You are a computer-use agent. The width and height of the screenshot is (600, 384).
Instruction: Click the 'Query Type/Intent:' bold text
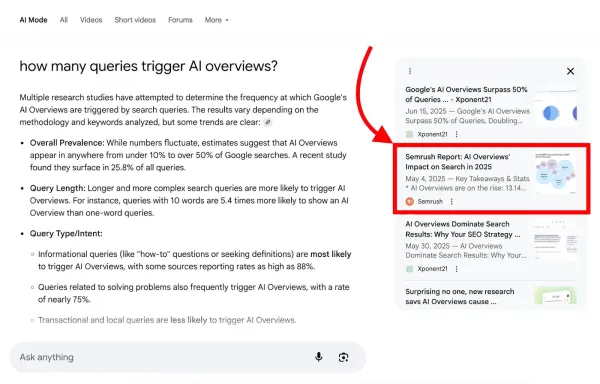[x=66, y=233]
